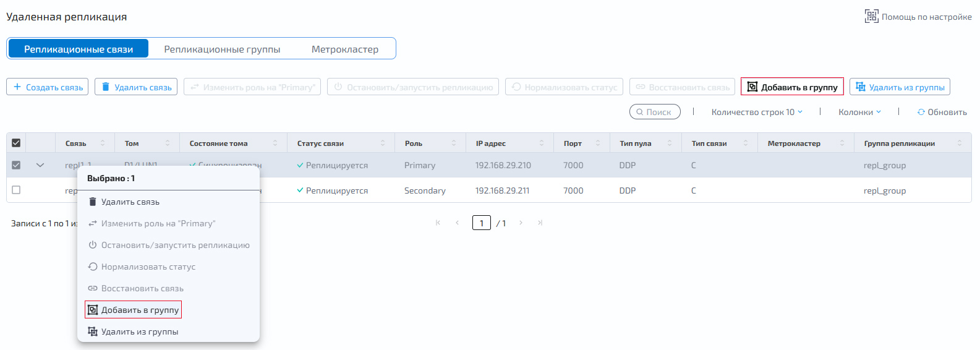
Task: Click toolbar Удалить из группы button
Action: click(900, 87)
